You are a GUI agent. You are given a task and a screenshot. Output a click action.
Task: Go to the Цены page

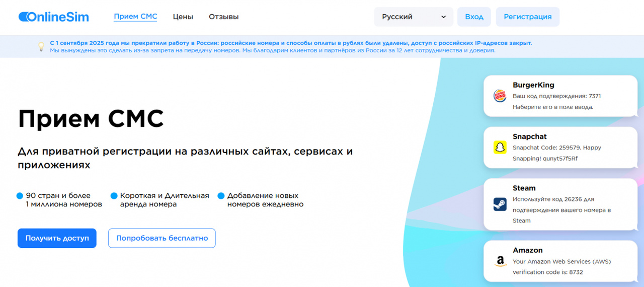point(183,17)
